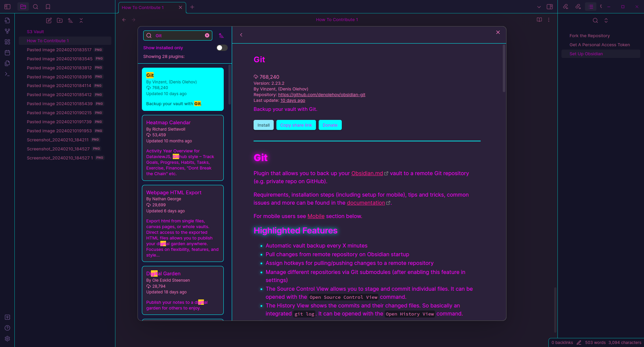Jump to Set Up Obsidian in the outline
This screenshot has width=644, height=347.
point(601,54)
